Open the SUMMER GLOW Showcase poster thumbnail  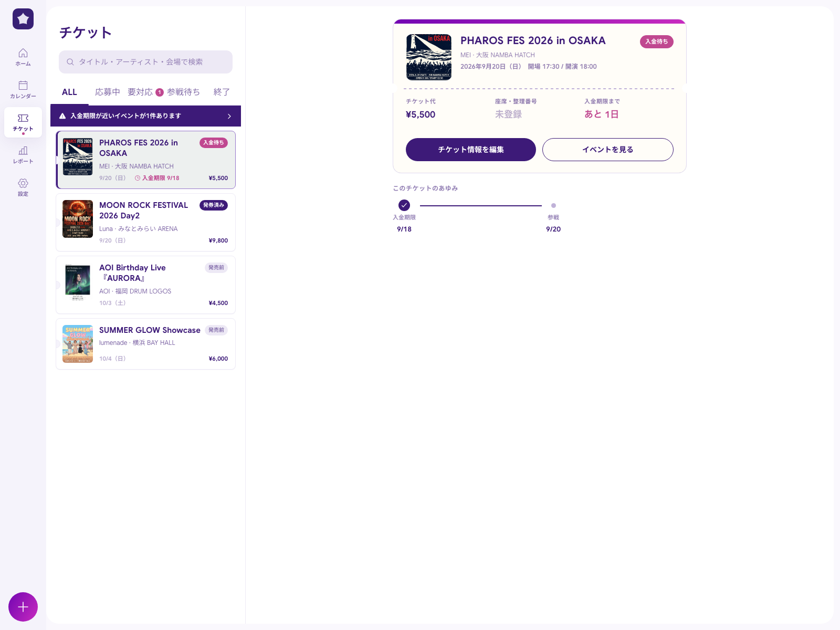tap(78, 344)
